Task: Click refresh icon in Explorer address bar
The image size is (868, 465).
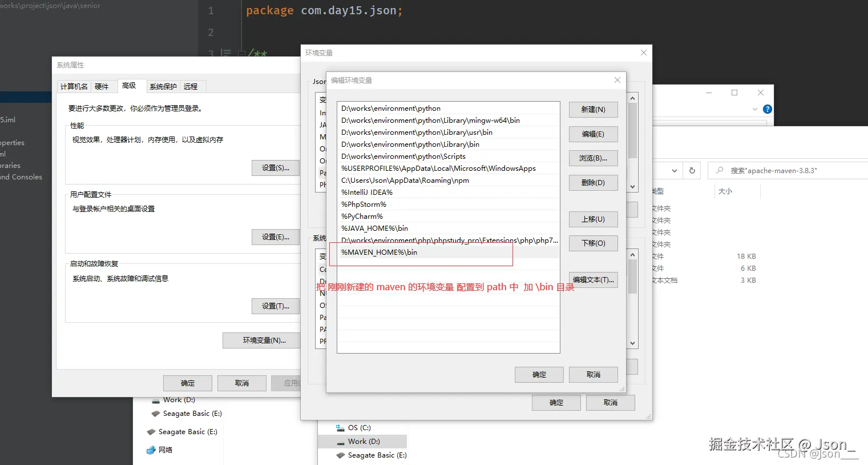Action: coord(692,171)
